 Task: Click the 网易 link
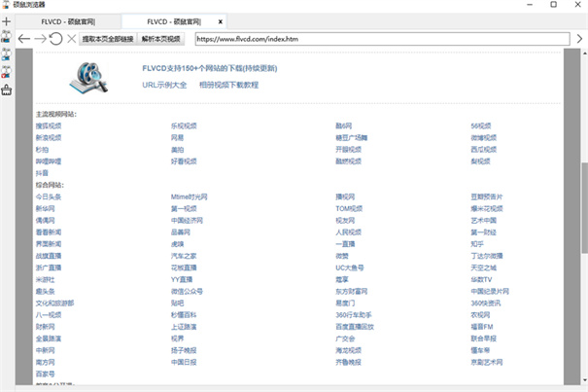coord(178,138)
